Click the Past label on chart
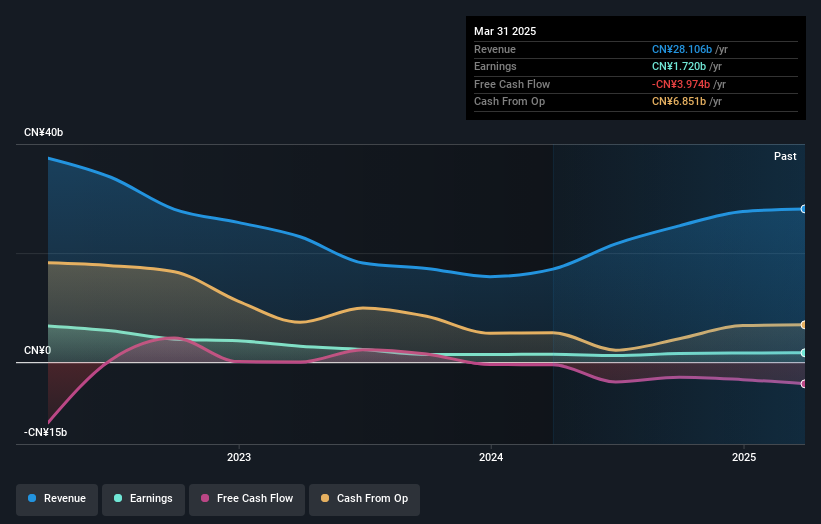 (785, 156)
